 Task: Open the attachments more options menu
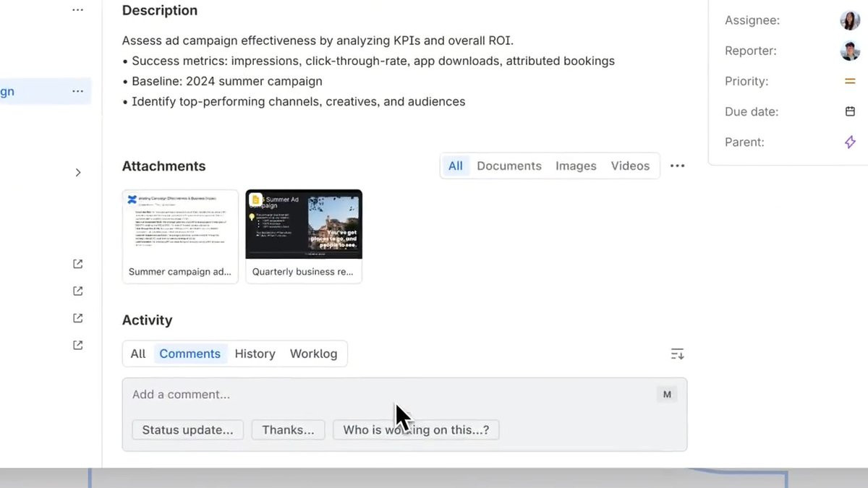pos(677,166)
